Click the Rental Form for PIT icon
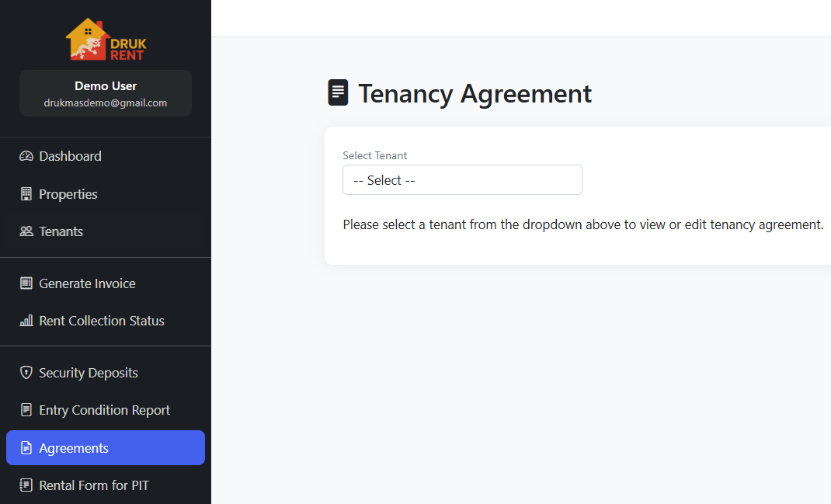Viewport: 831px width, 504px height. point(26,485)
